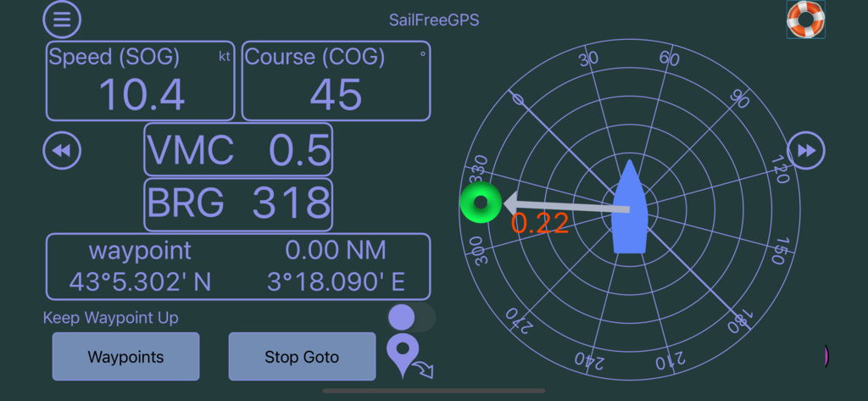Click the kt unit label
This screenshot has height=401, width=868.
tap(225, 57)
